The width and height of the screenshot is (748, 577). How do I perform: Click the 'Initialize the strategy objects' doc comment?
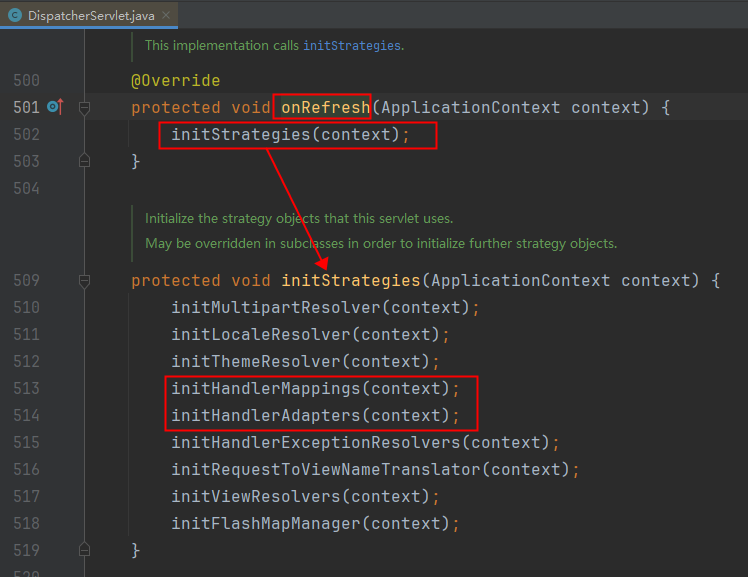(x=299, y=218)
